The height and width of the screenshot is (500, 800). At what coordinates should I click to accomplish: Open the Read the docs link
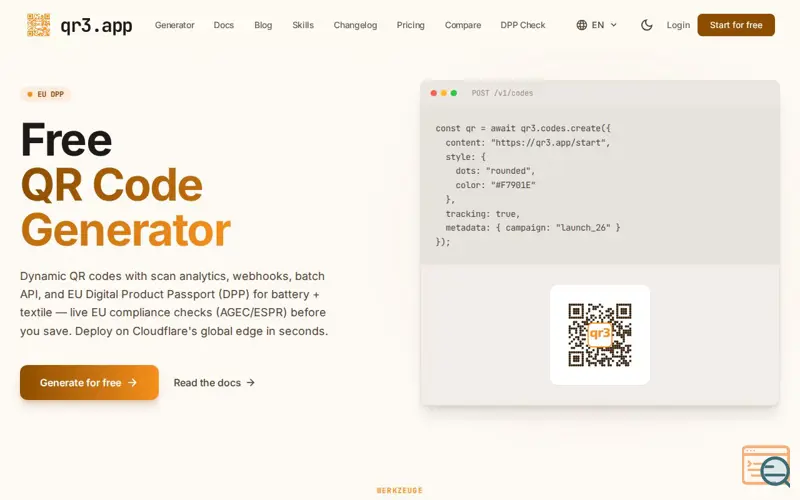coord(214,383)
